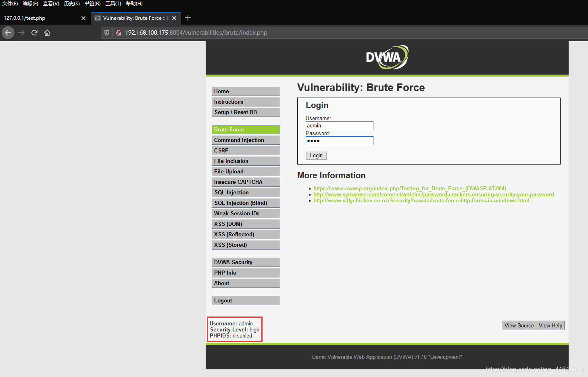Image resolution: width=588 pixels, height=377 pixels.
Task: Open the 书签(B) menu
Action: click(x=93, y=4)
